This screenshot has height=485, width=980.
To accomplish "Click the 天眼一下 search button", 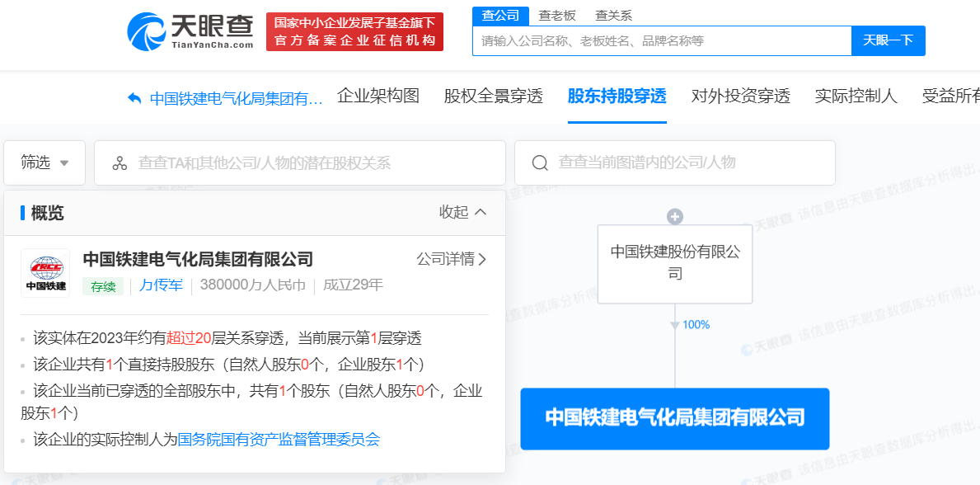I will click(889, 40).
